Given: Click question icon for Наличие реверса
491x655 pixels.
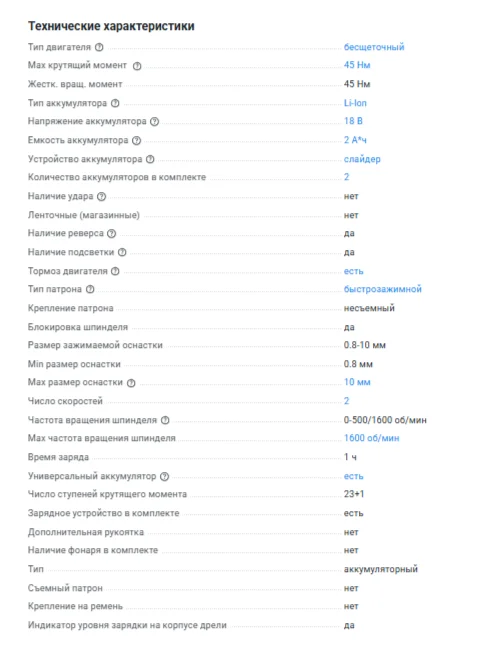Looking at the screenshot, I should coord(112,234).
